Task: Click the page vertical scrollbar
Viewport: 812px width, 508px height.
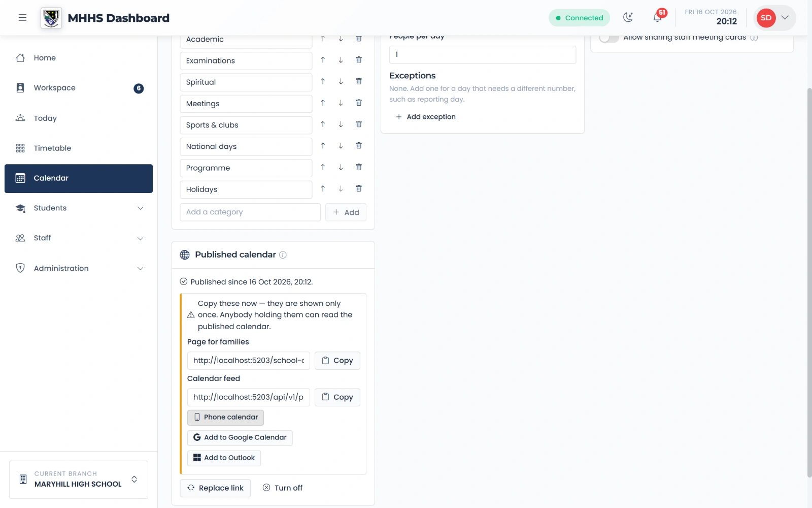Action: point(809,282)
